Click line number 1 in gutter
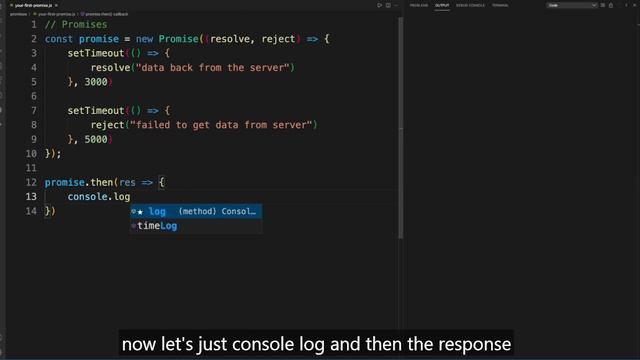 pos(34,24)
